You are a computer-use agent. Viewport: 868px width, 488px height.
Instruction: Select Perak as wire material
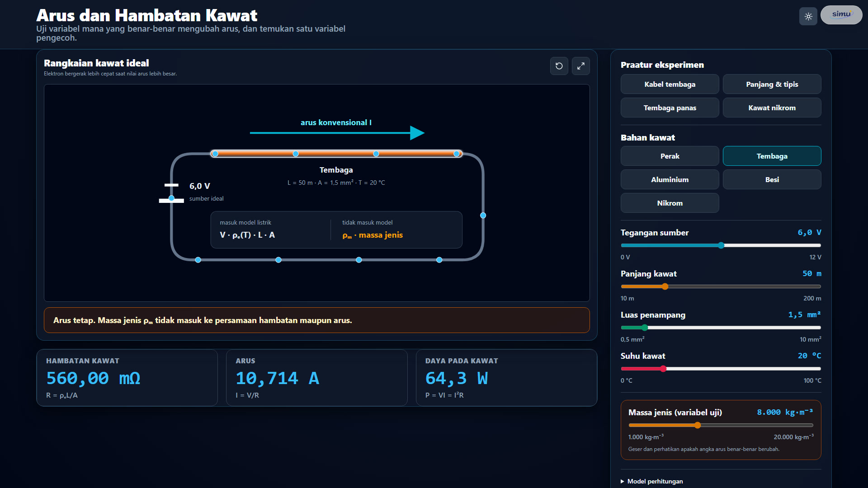pyautogui.click(x=670, y=156)
